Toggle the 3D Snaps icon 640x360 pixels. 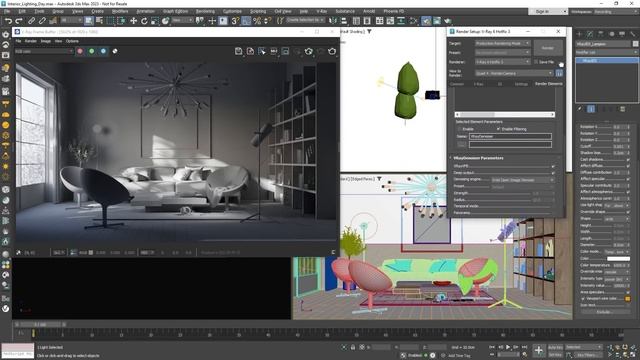[x=235, y=21]
